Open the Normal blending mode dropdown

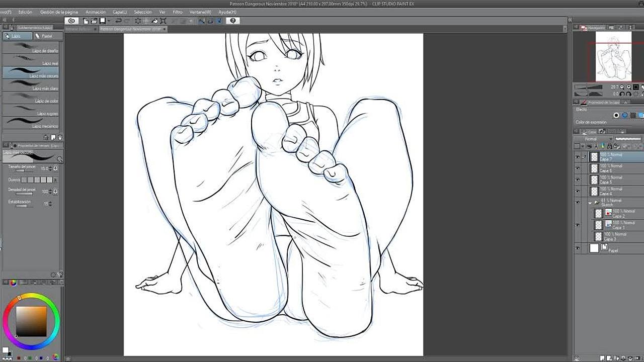[x=593, y=139]
